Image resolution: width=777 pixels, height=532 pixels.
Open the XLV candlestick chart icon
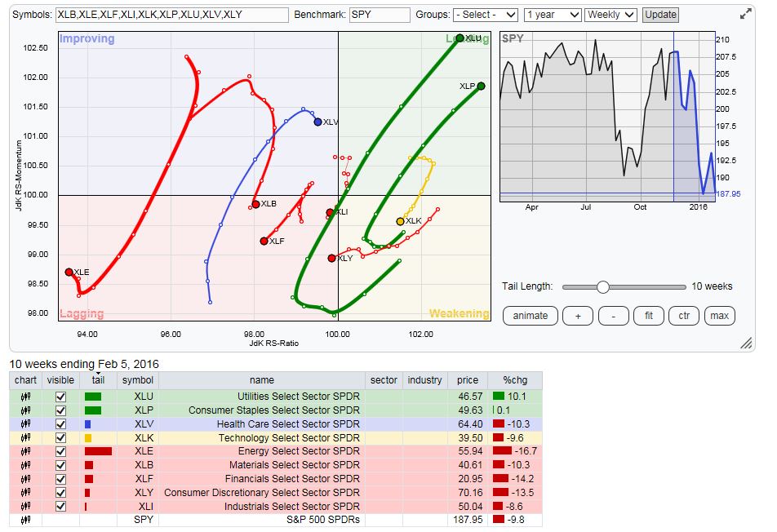25,424
